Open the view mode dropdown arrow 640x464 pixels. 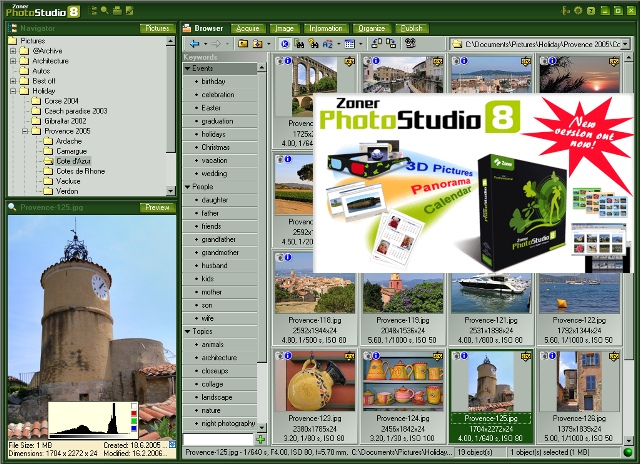point(361,44)
